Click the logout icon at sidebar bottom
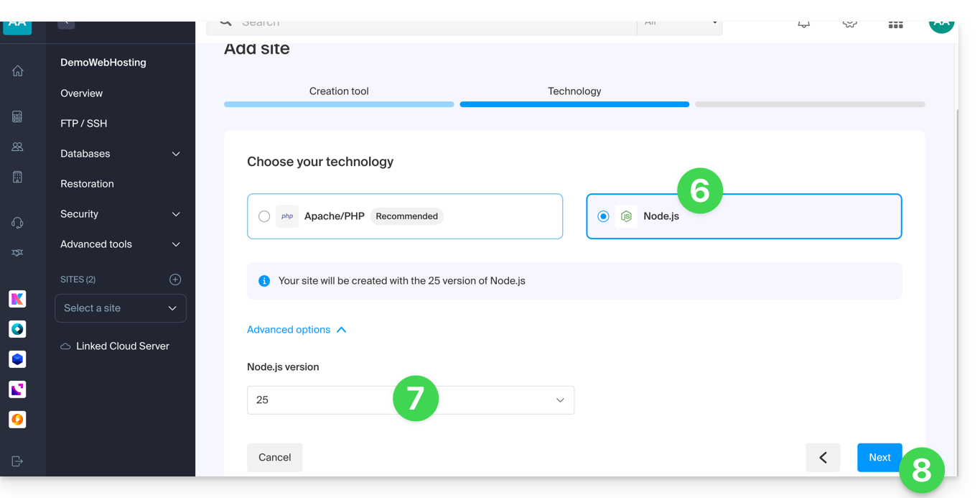 point(18,461)
